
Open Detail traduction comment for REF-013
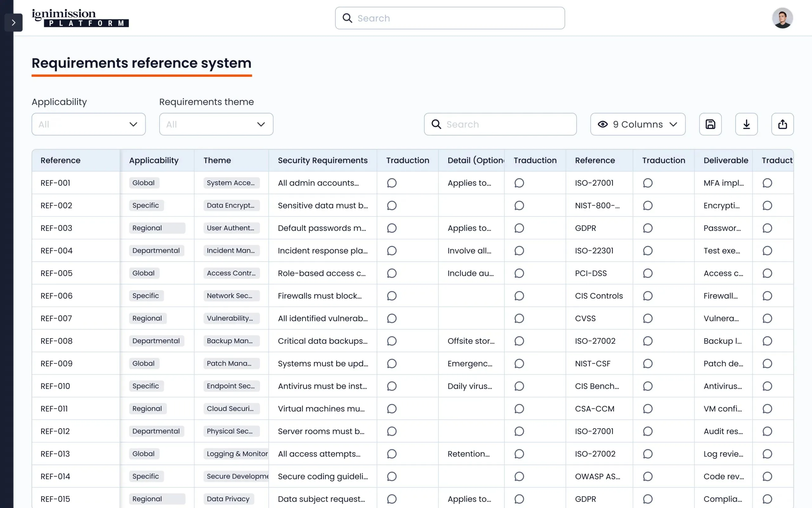tap(519, 454)
